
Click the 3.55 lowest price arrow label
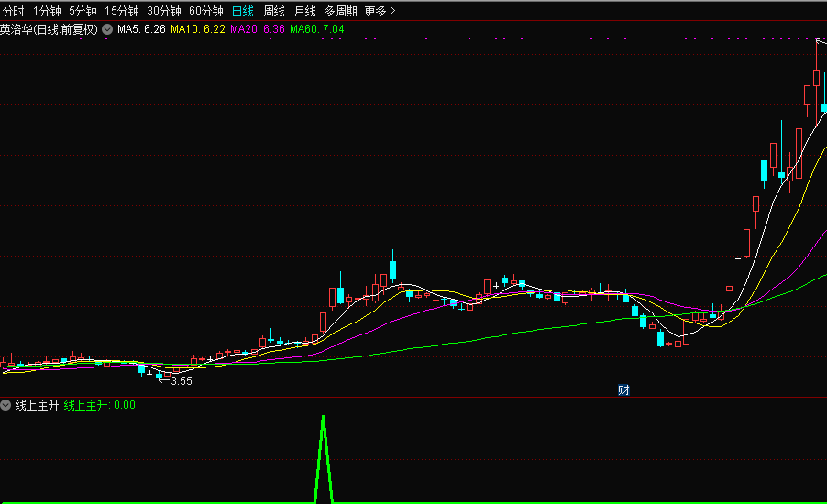(181, 380)
